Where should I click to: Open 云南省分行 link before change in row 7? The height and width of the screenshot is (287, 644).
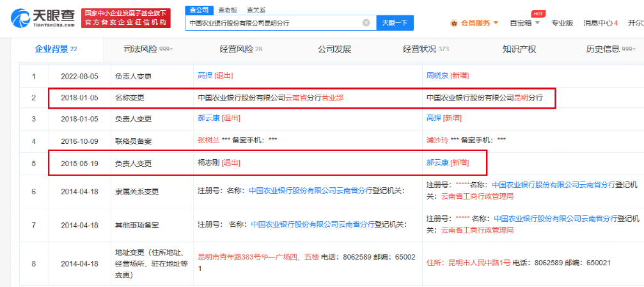click(x=313, y=224)
